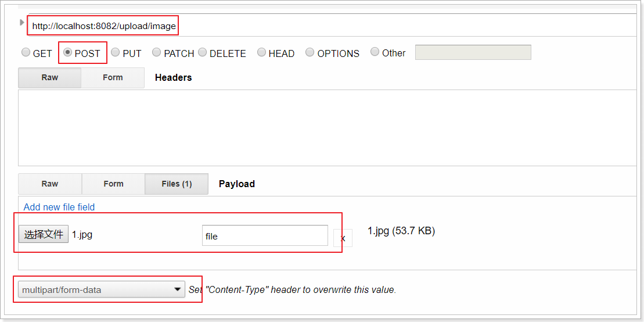This screenshot has height=322, width=644.
Task: Click the file field name input
Action: (265, 235)
